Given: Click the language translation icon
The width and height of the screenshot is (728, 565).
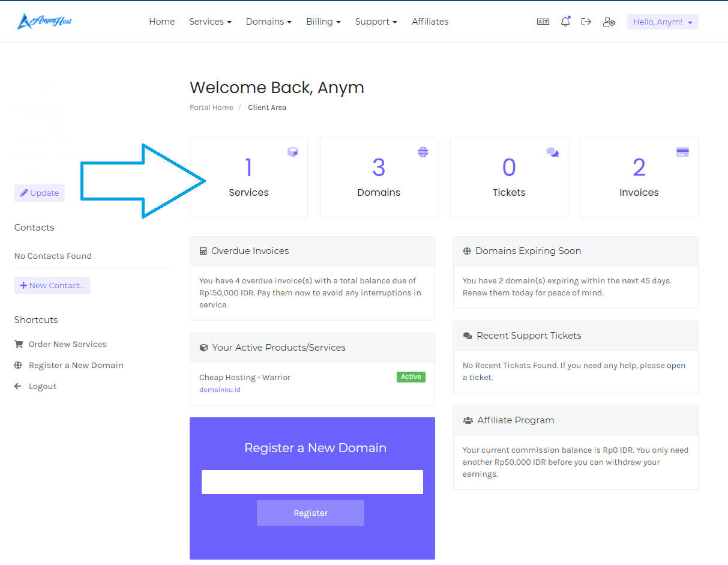Looking at the screenshot, I should [x=543, y=21].
